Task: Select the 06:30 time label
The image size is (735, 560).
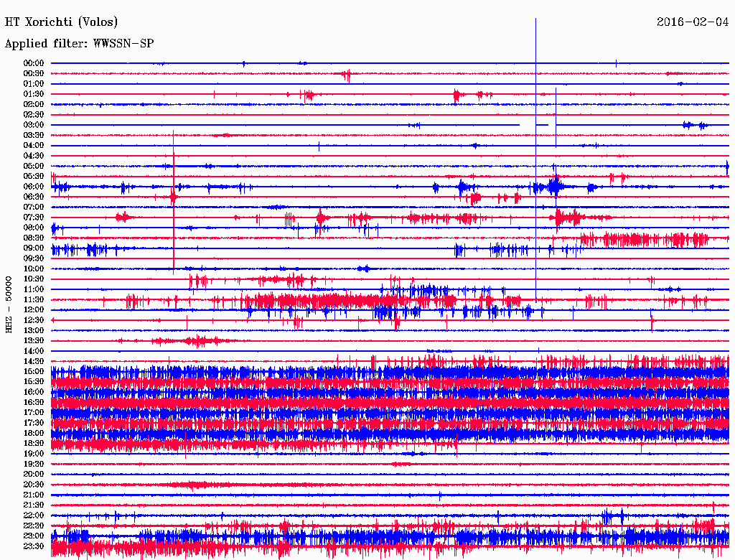Action: click(34, 197)
